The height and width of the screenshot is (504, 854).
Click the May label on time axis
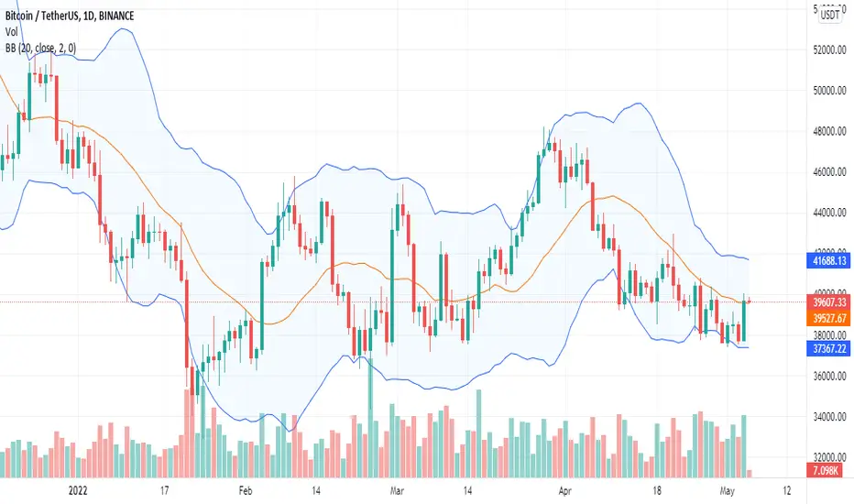728,491
